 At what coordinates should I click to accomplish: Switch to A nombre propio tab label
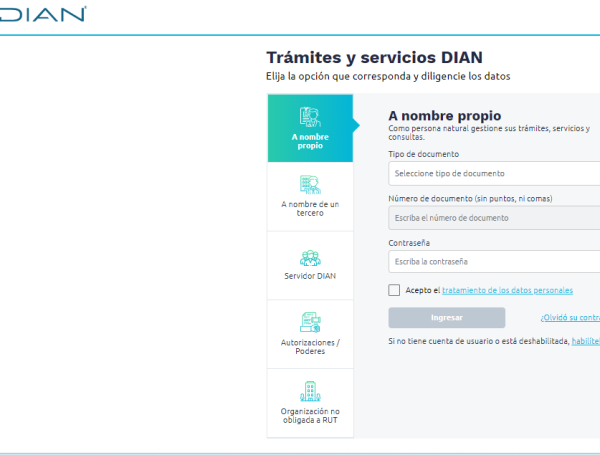pos(310,141)
